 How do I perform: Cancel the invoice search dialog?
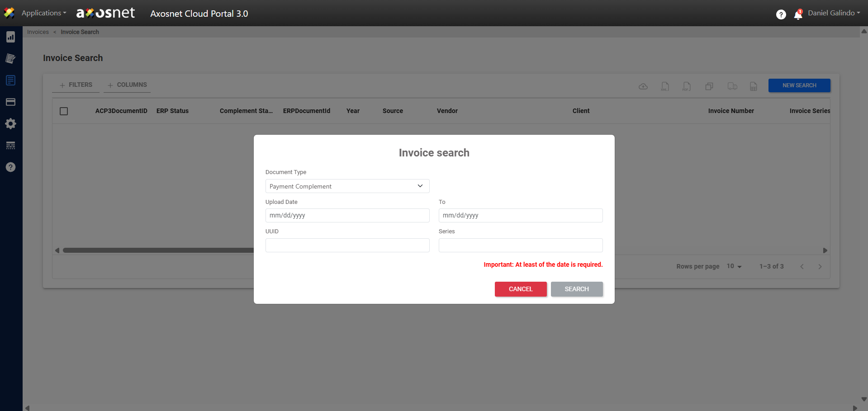[x=521, y=289]
